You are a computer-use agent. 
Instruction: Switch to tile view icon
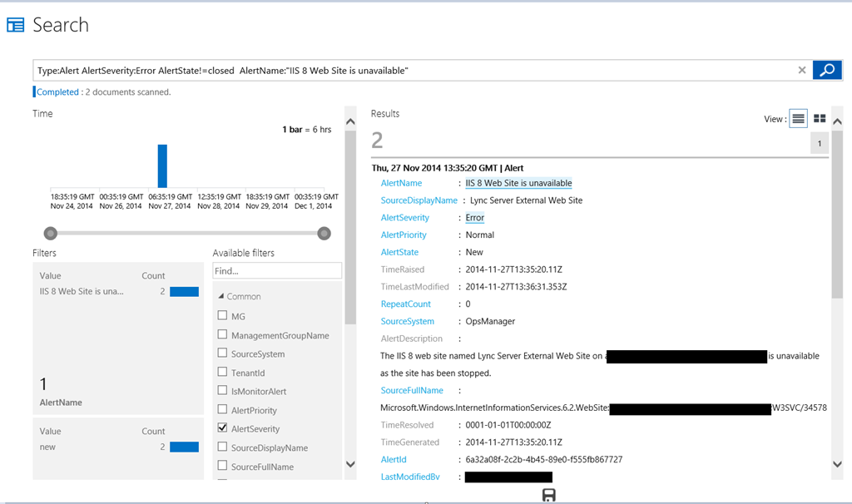tap(820, 119)
